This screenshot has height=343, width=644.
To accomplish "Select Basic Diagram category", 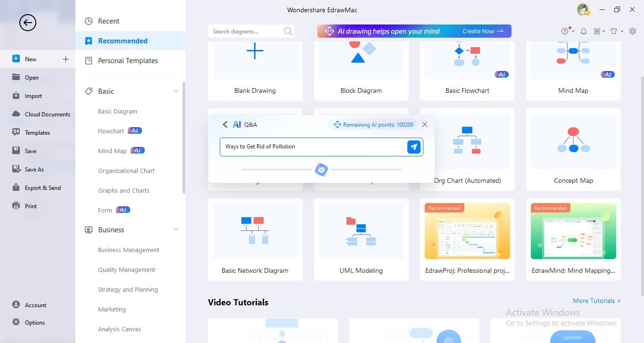I will (x=117, y=111).
